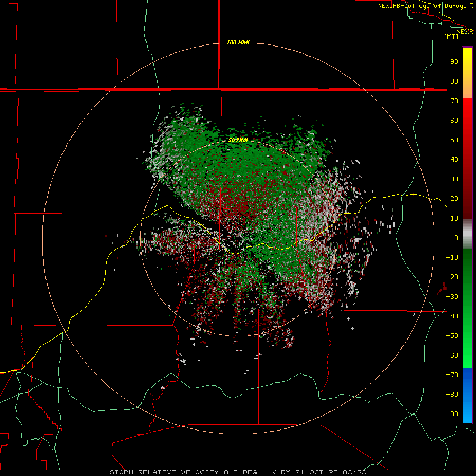Click the 60 value on the color scale

click(x=454, y=120)
